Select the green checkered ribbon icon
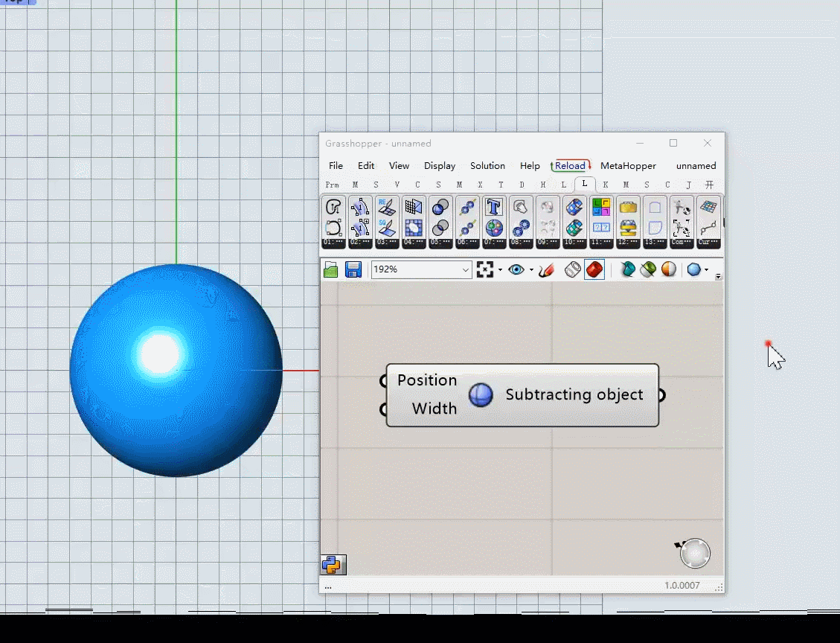 574,228
